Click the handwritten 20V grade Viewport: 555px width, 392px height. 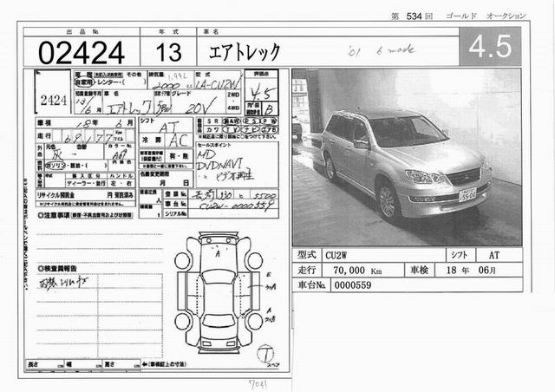click(199, 106)
